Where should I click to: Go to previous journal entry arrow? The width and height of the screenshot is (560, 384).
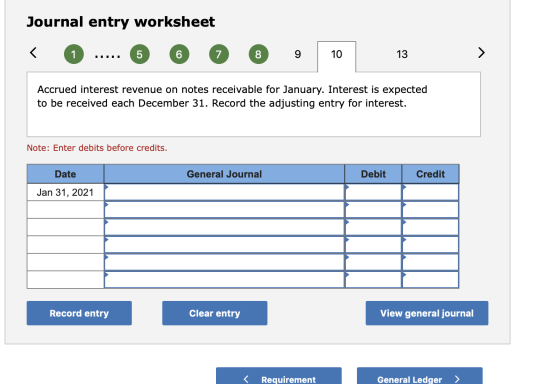coord(33,53)
